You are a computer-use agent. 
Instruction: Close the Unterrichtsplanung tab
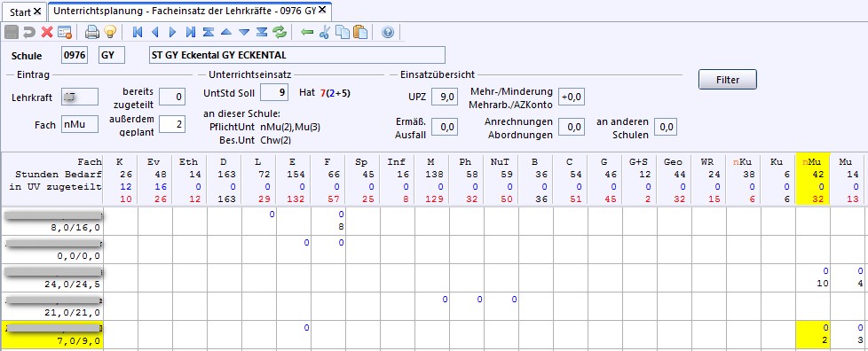point(322,10)
